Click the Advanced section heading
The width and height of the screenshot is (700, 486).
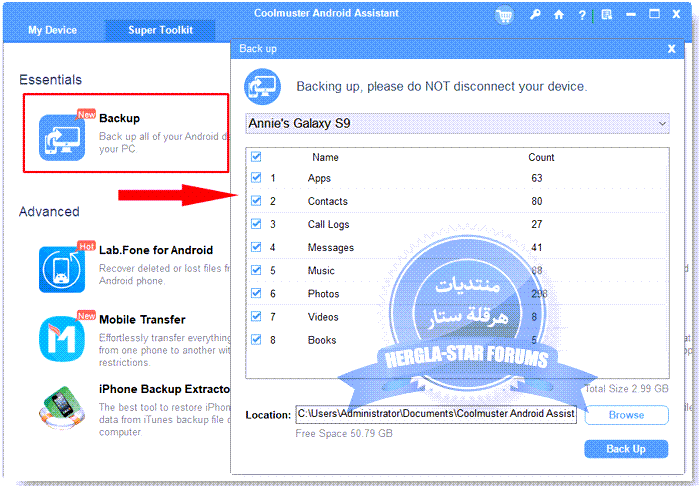coord(49,212)
